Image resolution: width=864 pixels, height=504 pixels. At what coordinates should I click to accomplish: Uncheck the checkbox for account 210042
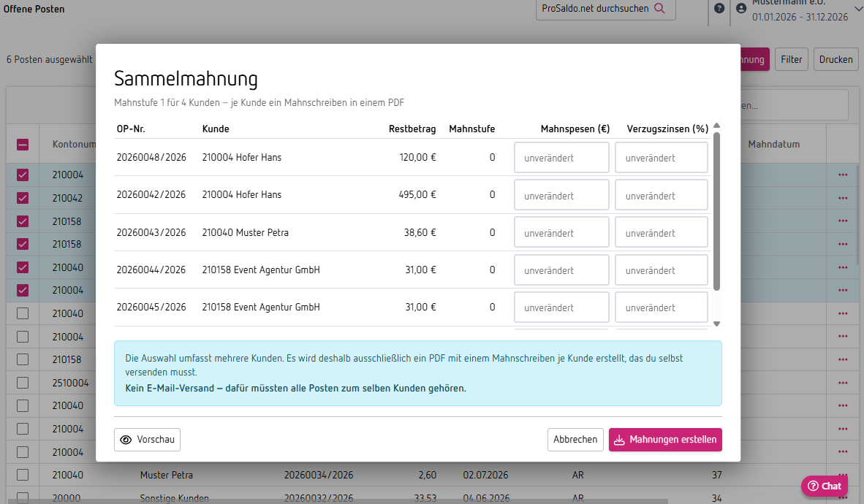(23, 198)
